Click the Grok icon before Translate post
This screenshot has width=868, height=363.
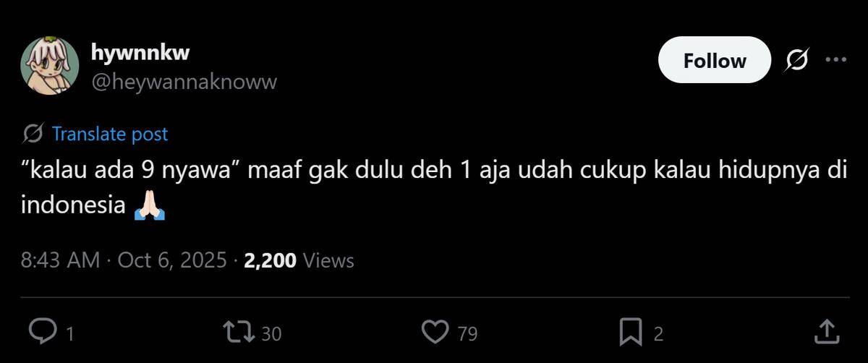coord(33,134)
